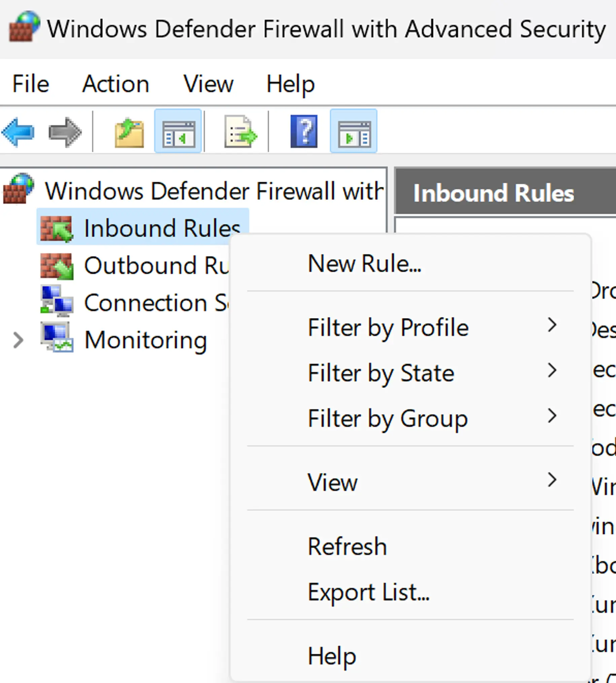Open the View menu in menu bar
This screenshot has height=683, width=616.
(x=208, y=84)
